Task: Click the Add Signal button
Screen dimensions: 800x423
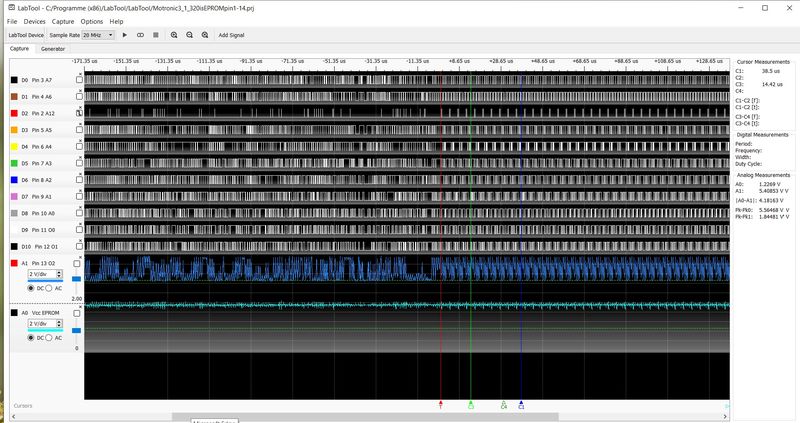Action: point(231,35)
